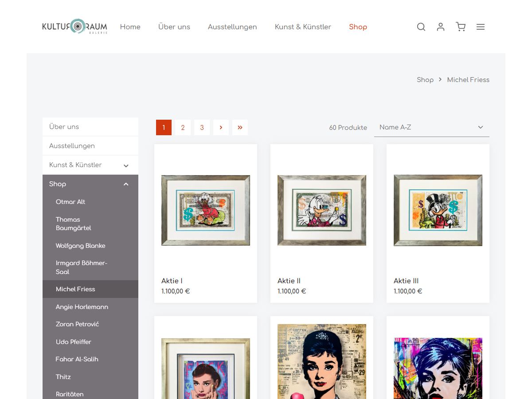This screenshot has height=399, width=532.
Task: Open Ausstellungen in sidebar
Action: tap(90, 146)
